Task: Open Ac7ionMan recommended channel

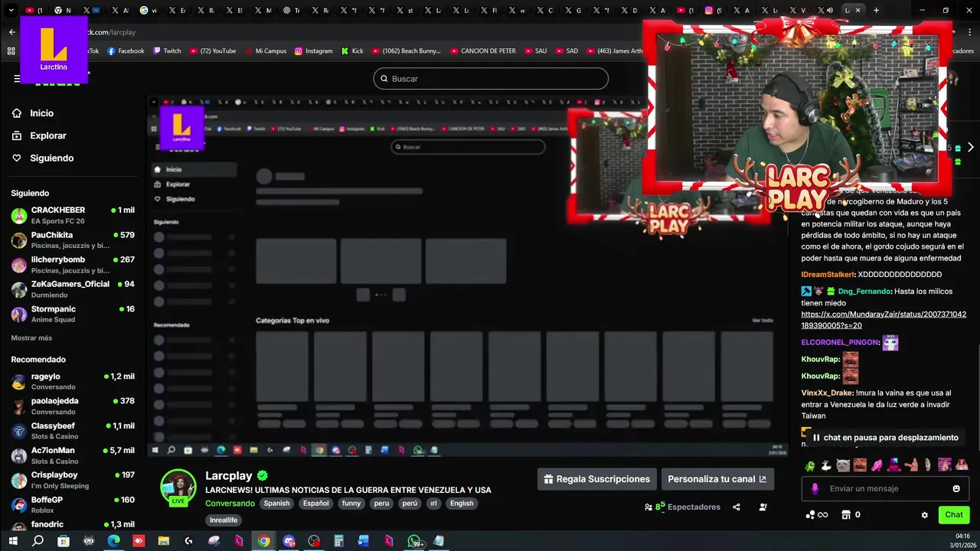Action: pos(73,455)
